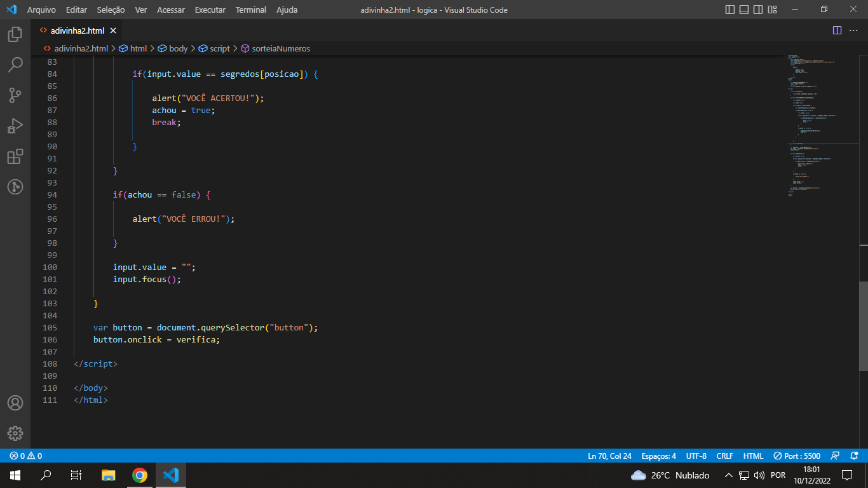The width and height of the screenshot is (868, 488).
Task: Click the vertical editor scrollbar thumb
Action: (864, 327)
